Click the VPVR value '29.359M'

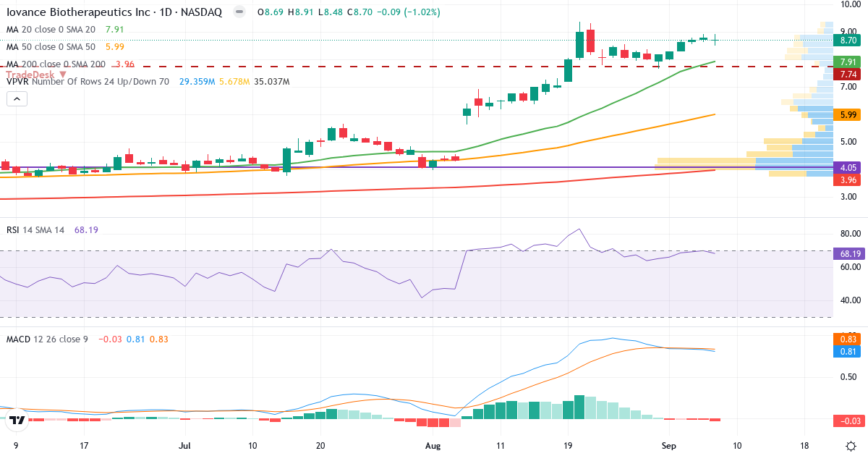point(197,82)
